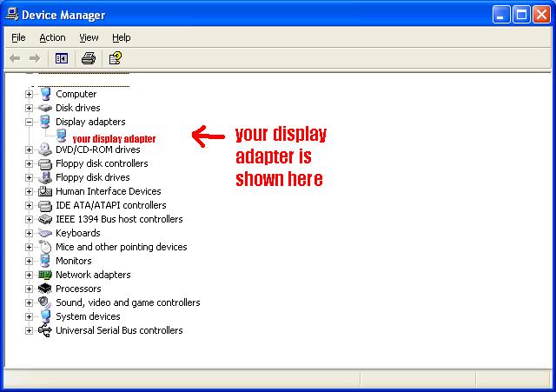The width and height of the screenshot is (556, 392).
Task: Select the System devices icon
Action: pyautogui.click(x=45, y=316)
